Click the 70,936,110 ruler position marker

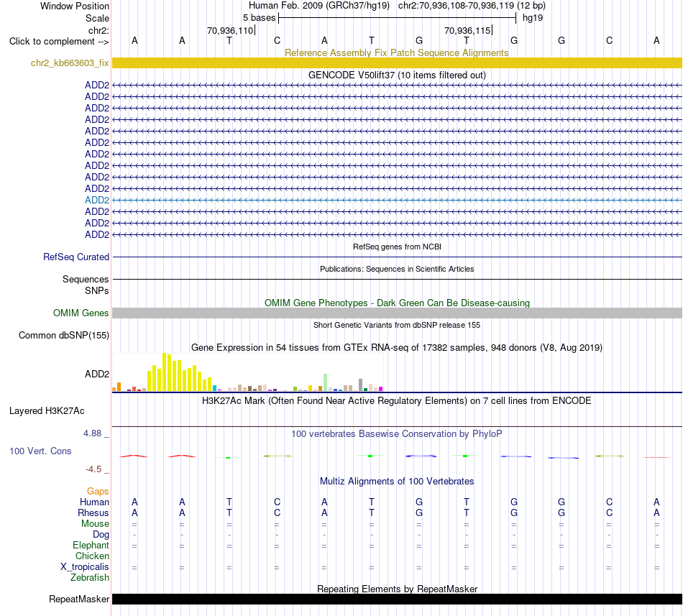point(230,30)
